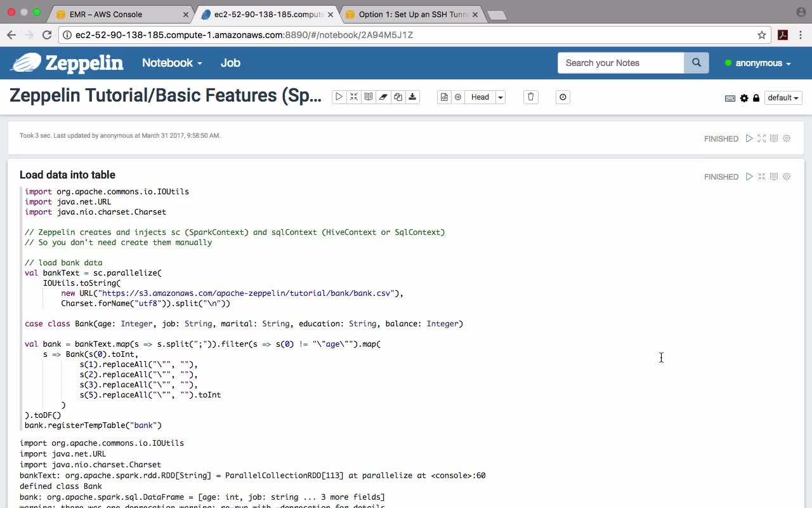Toggle output visibility for all paragraphs
This screenshot has width=812, height=508.
(x=369, y=97)
